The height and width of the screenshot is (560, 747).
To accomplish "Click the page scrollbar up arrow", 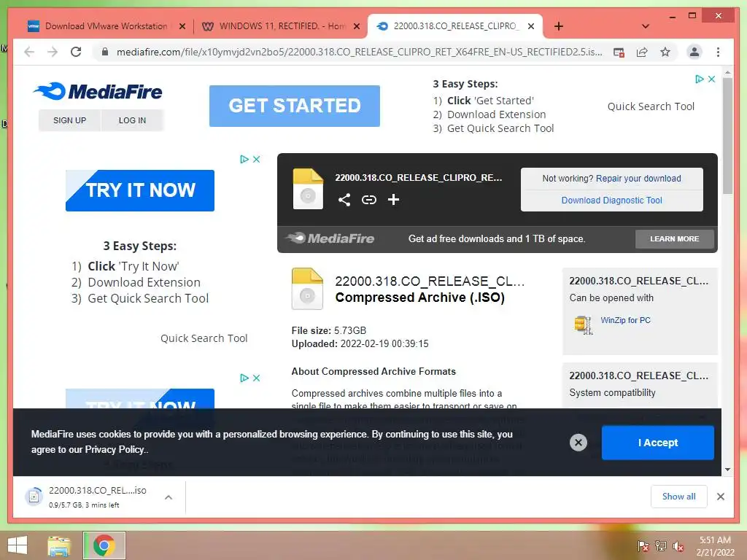I will tap(727, 72).
